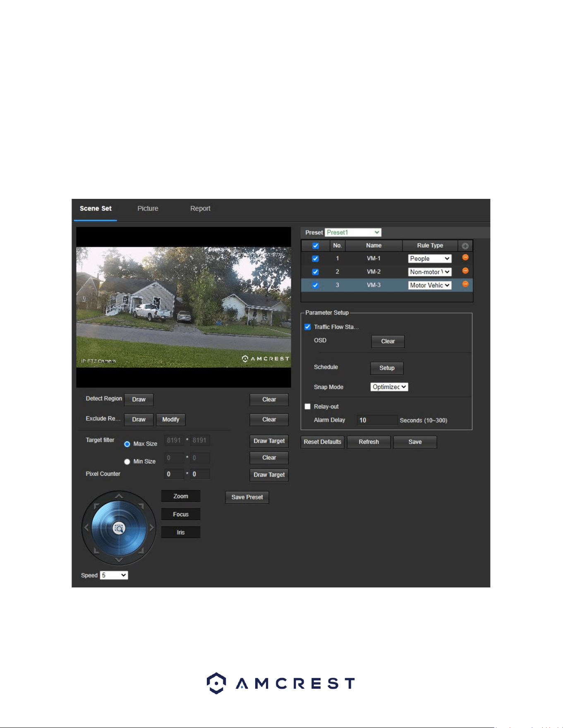The height and width of the screenshot is (728, 563).
Task: Remove rule VM-3 using its minus icon
Action: tap(465, 284)
